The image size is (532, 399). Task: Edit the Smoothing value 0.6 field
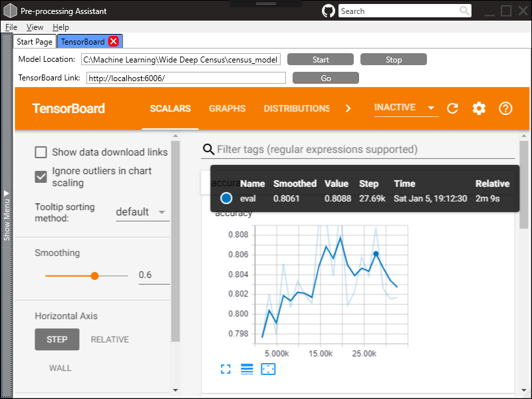(x=154, y=275)
